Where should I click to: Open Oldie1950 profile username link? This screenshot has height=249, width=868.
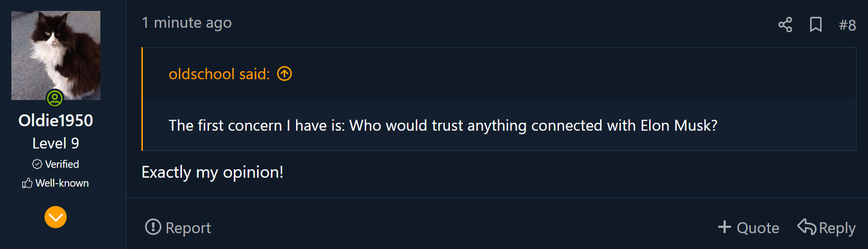(55, 120)
